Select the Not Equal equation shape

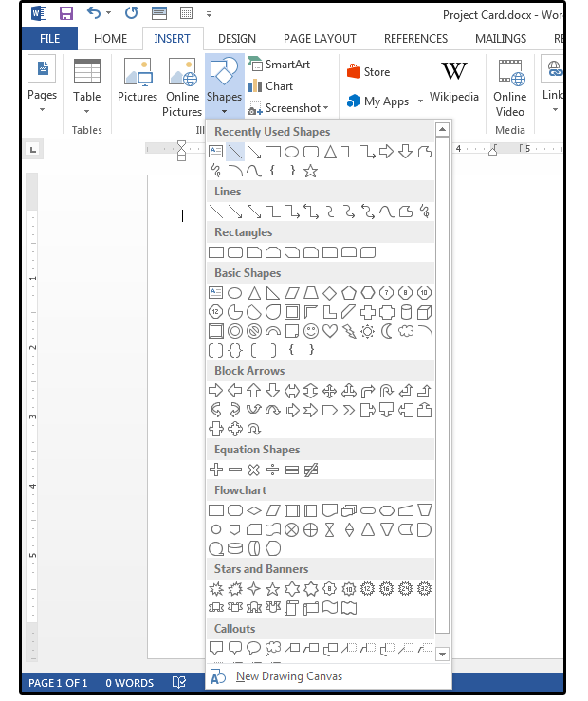click(x=311, y=470)
